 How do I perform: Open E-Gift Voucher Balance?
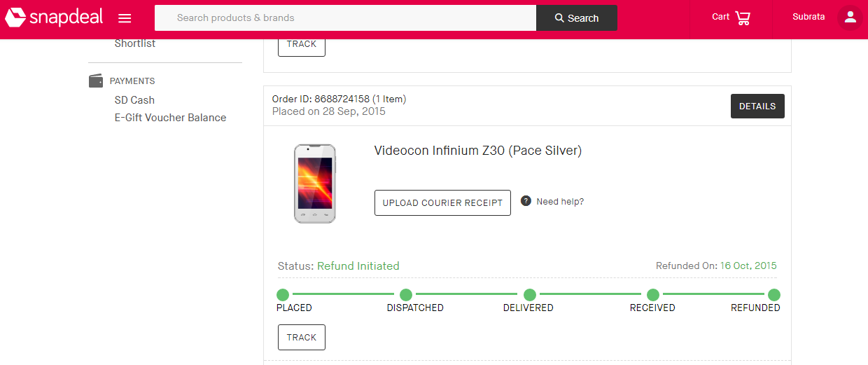[170, 118]
